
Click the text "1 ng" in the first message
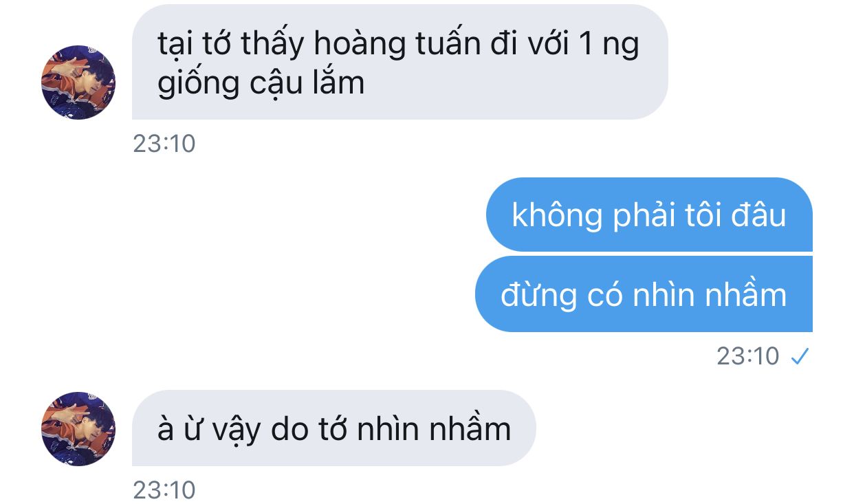[609, 47]
